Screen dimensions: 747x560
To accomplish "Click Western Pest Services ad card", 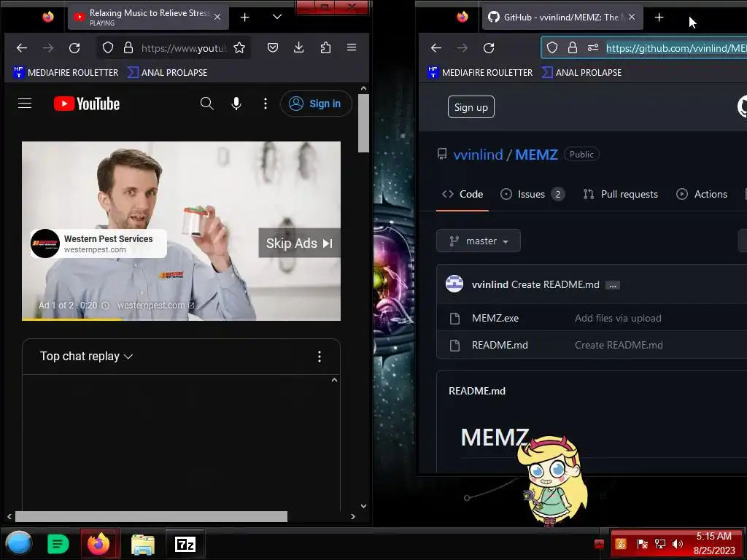I will (x=98, y=244).
